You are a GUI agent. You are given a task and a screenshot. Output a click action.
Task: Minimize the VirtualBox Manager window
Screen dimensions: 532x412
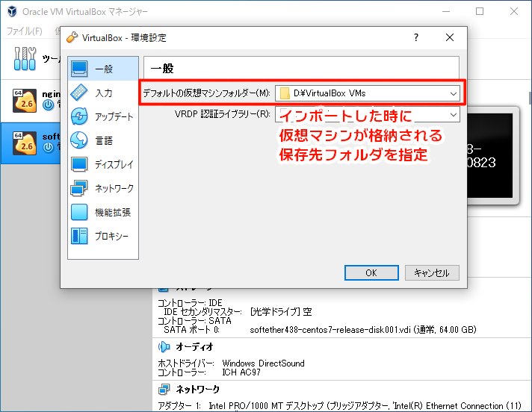click(x=446, y=11)
